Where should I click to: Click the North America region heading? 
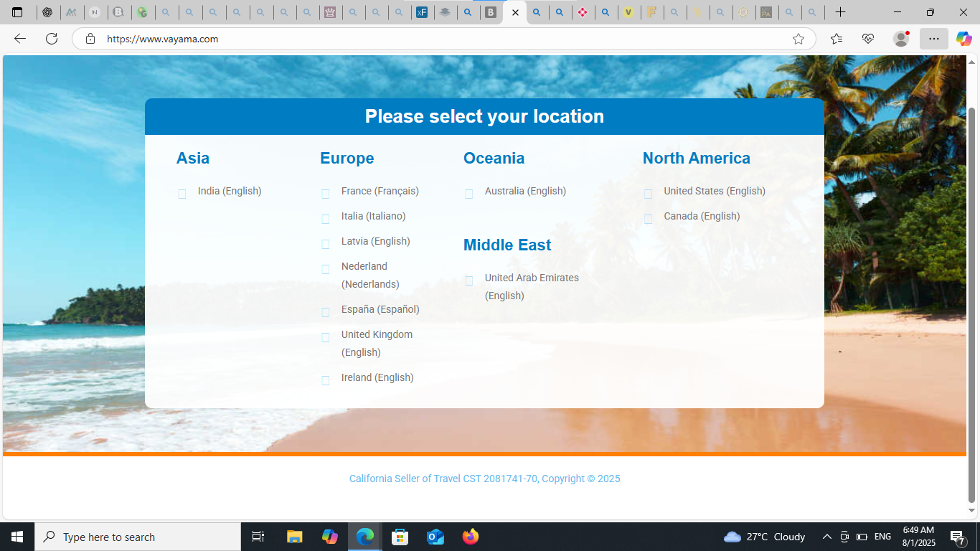697,158
